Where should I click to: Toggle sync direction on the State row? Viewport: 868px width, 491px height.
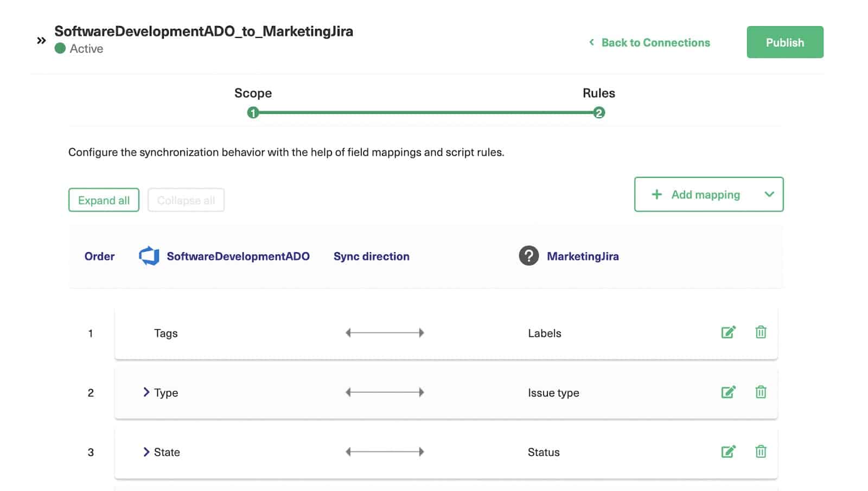pyautogui.click(x=385, y=451)
